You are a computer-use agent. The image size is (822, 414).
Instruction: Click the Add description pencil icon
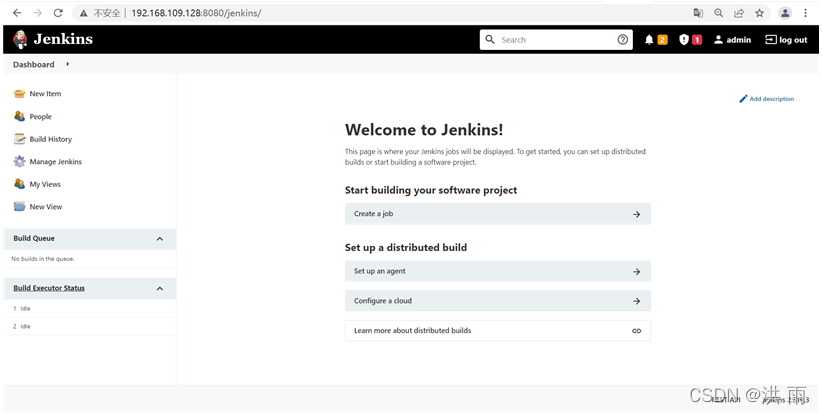tap(743, 99)
